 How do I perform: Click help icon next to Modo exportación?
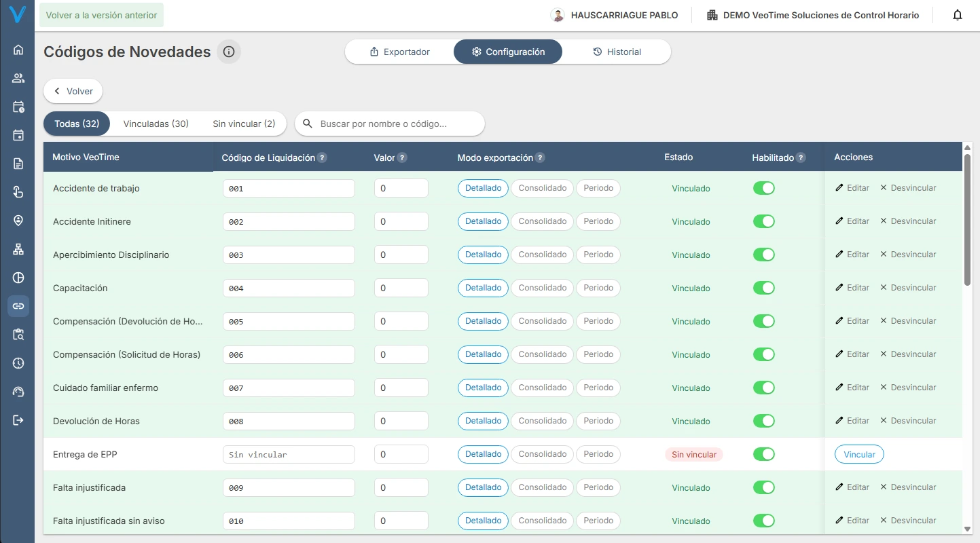[x=540, y=157]
